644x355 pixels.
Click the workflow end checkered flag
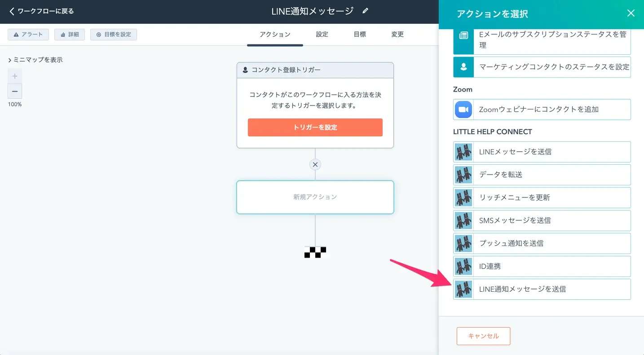[315, 252]
